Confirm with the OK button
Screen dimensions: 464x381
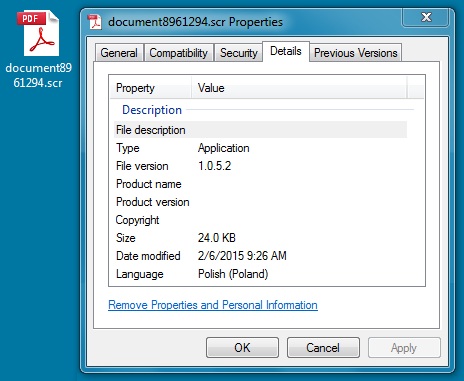(x=242, y=348)
